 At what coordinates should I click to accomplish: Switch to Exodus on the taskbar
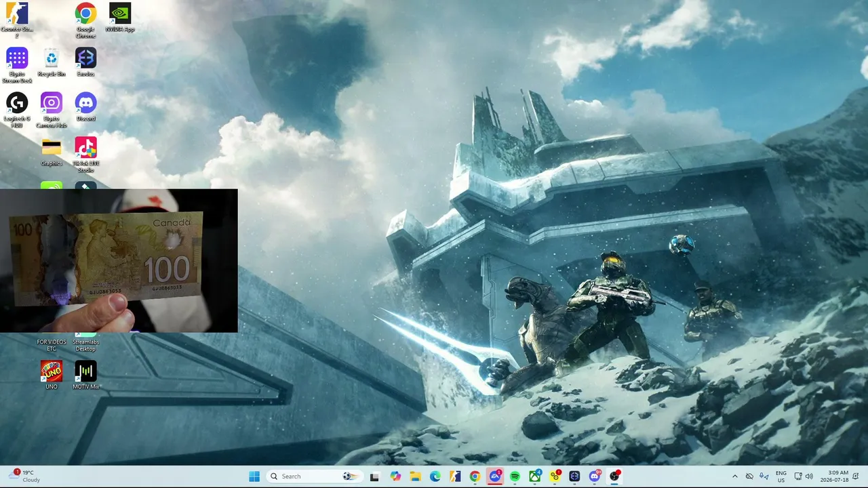pyautogui.click(x=574, y=476)
